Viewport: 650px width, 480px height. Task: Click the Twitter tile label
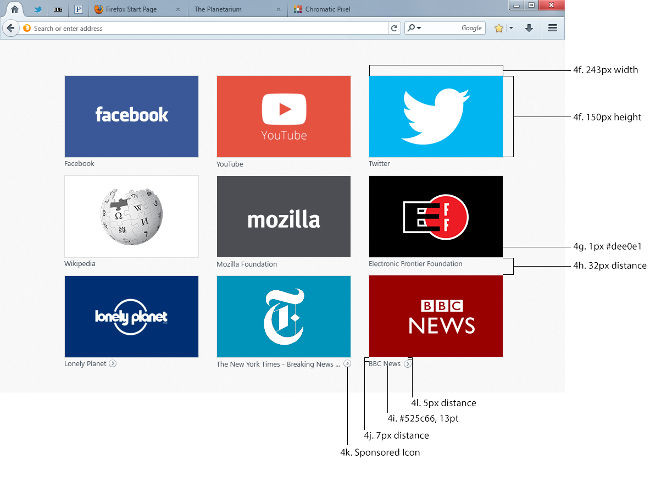(379, 163)
